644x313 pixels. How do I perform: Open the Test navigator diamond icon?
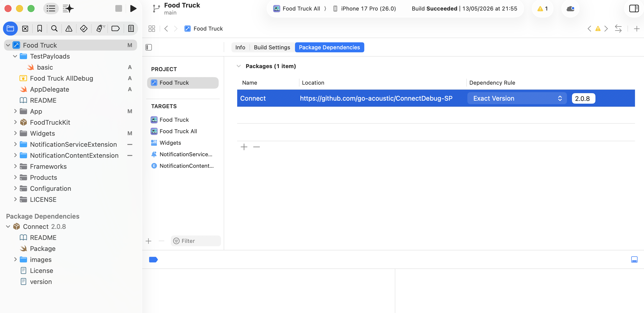click(84, 29)
